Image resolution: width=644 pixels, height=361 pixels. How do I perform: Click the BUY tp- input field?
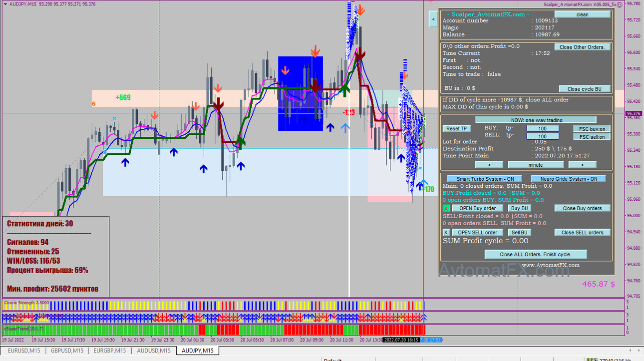[x=543, y=128]
